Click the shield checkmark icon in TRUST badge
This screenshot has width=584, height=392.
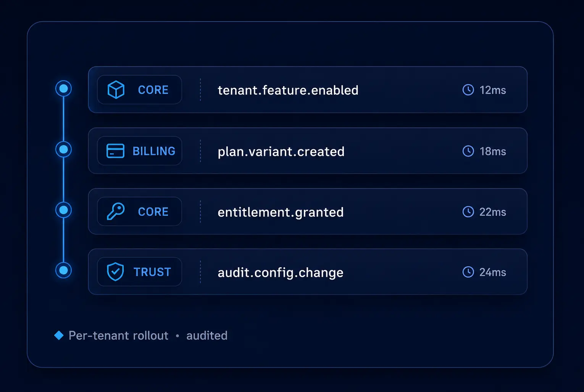pyautogui.click(x=115, y=272)
